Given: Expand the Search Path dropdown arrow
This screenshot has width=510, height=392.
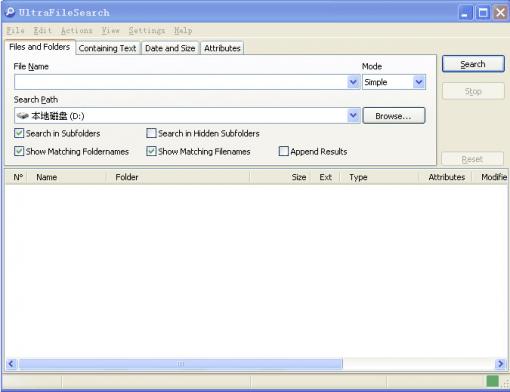Looking at the screenshot, I should coord(353,116).
